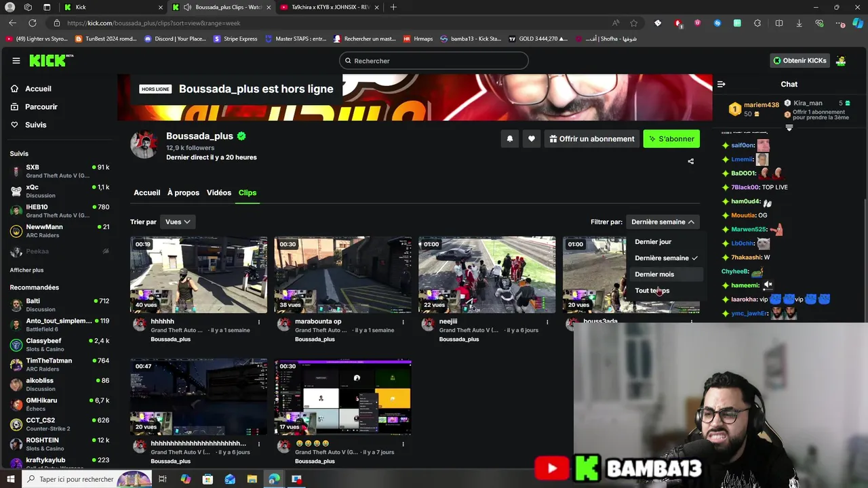Image resolution: width=868 pixels, height=488 pixels.
Task: Click the heart follow button
Action: pos(532,139)
